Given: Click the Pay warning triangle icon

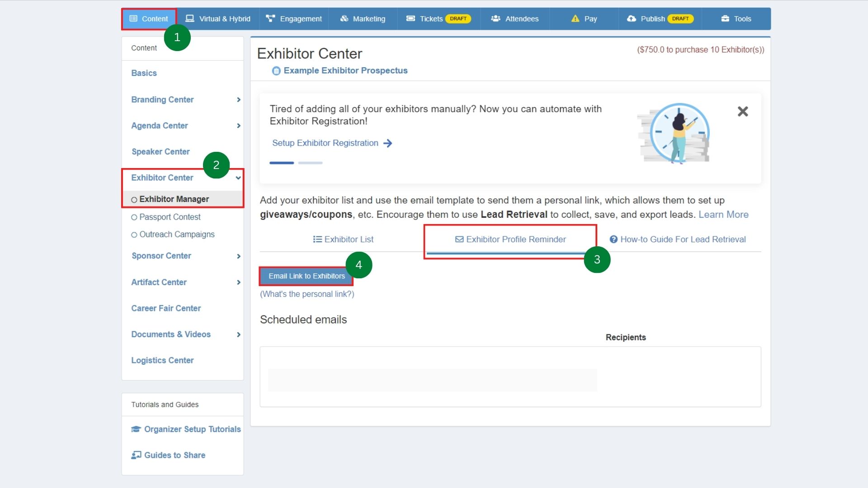Looking at the screenshot, I should 575,19.
